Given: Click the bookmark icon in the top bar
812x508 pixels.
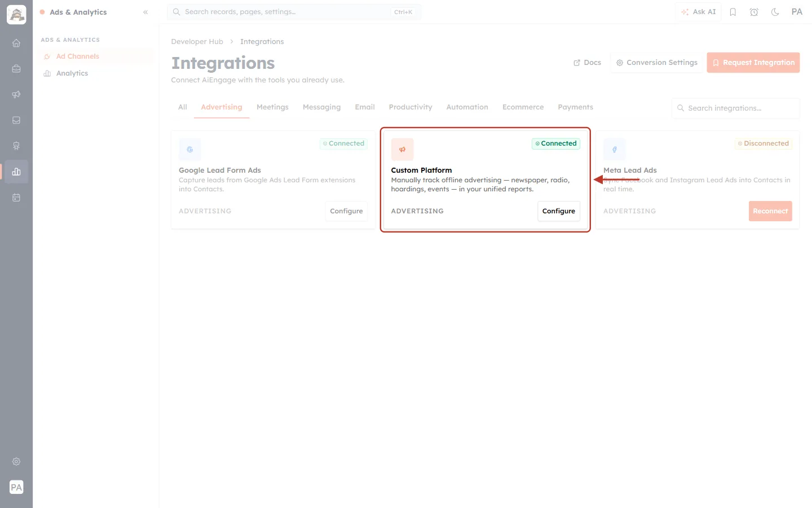Looking at the screenshot, I should coord(733,12).
